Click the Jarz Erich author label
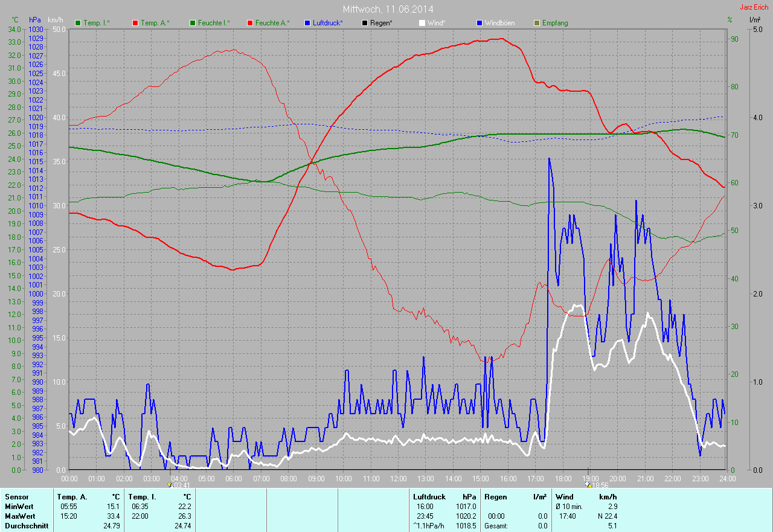Viewport: 773px width, 532px height. [x=754, y=7]
